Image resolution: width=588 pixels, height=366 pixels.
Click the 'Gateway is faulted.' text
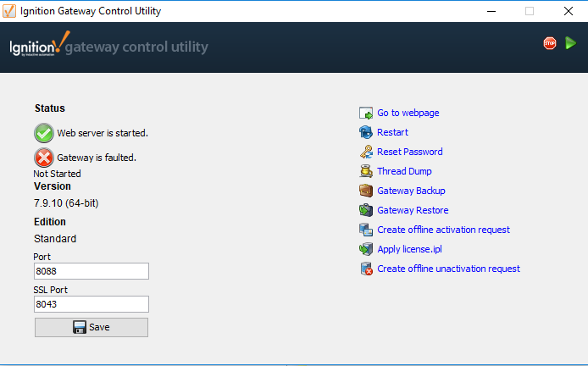click(97, 158)
